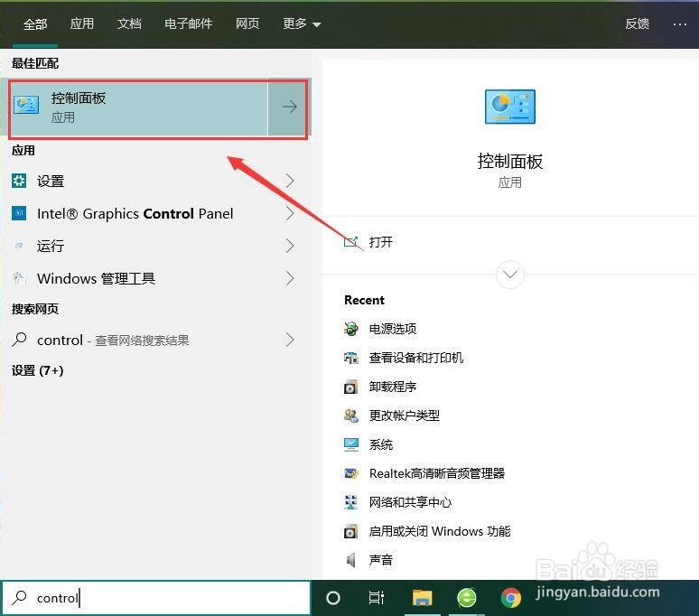This screenshot has width=699, height=616.
Task: Expand the 设置 (7+) group header
Action: pyautogui.click(x=37, y=370)
